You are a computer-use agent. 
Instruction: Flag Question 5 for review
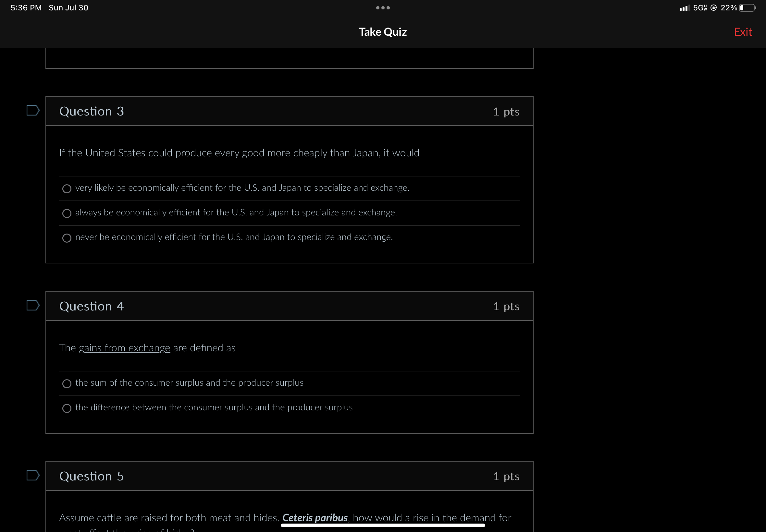(x=33, y=475)
